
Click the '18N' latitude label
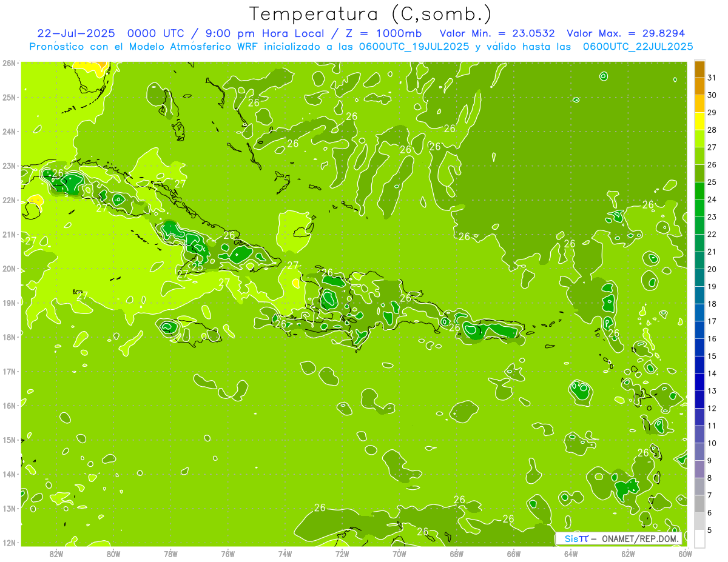pyautogui.click(x=9, y=337)
